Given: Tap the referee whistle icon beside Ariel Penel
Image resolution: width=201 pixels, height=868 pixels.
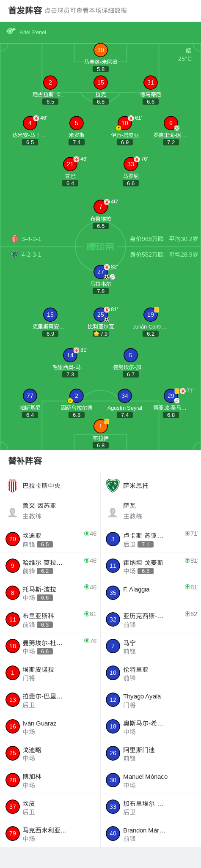Looking at the screenshot, I should (x=11, y=31).
